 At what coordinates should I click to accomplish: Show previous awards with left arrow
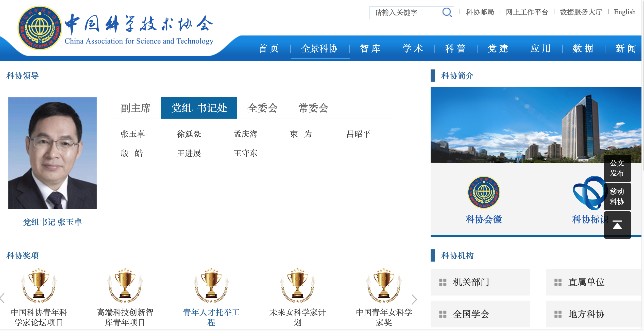coord(3,298)
